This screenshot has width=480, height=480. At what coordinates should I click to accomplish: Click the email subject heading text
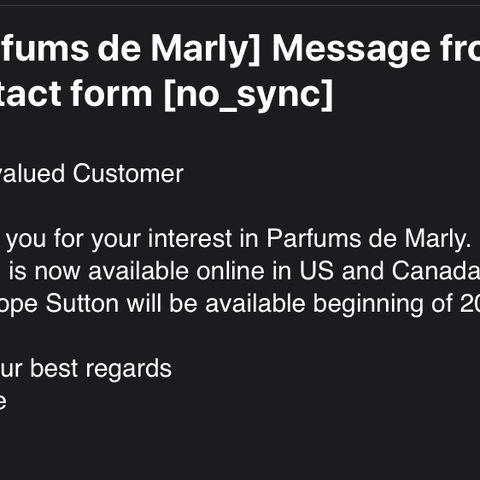point(240,71)
